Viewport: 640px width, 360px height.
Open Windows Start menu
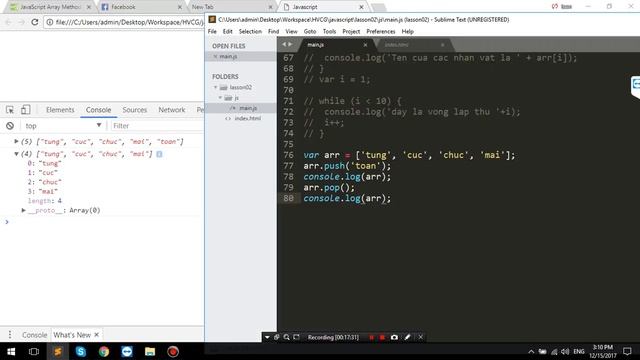point(11,351)
